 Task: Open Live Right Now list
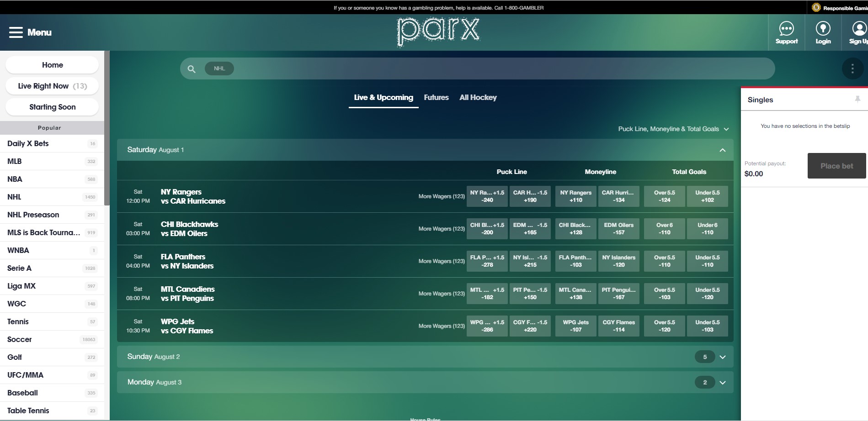52,86
